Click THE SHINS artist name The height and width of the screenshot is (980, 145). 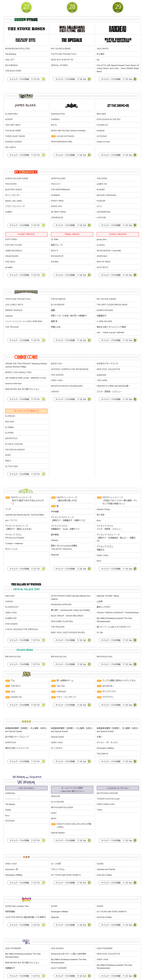[x=102, y=178]
